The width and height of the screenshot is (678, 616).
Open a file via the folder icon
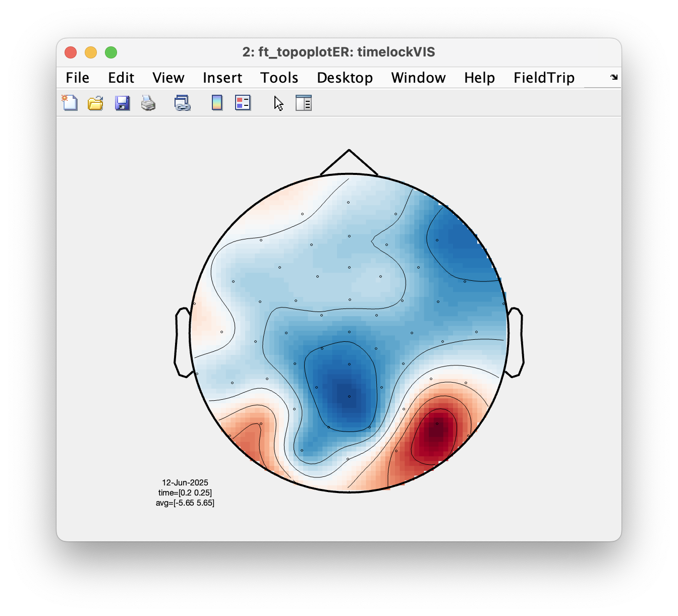tap(95, 103)
